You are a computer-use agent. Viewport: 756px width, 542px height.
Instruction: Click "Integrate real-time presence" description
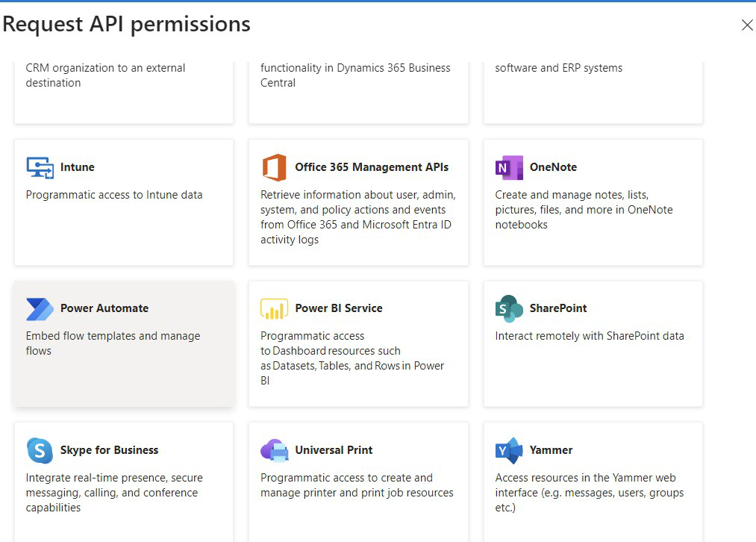(x=114, y=492)
